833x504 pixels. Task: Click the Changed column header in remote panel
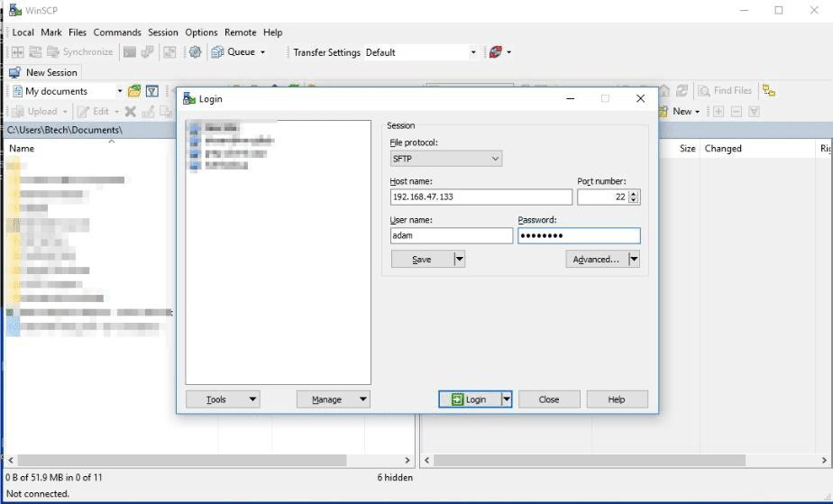pyautogui.click(x=723, y=149)
